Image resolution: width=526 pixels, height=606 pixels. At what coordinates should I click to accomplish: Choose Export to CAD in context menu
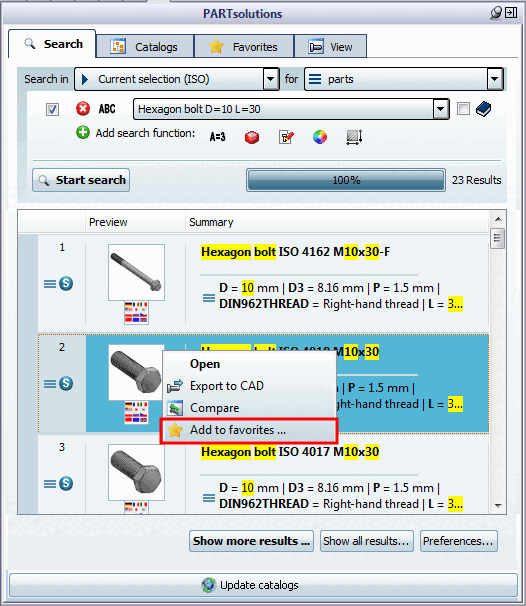pos(249,386)
